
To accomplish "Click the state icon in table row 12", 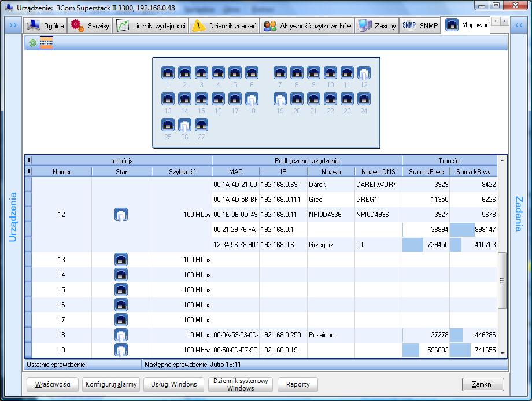I will [121, 215].
